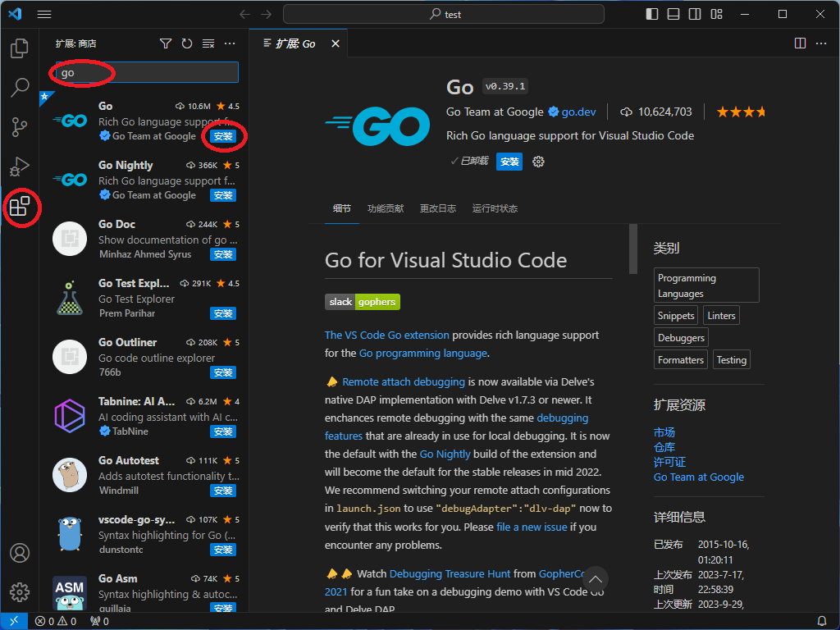The image size is (840, 630).
Task: Switch to the 细节 tab
Action: point(342,208)
